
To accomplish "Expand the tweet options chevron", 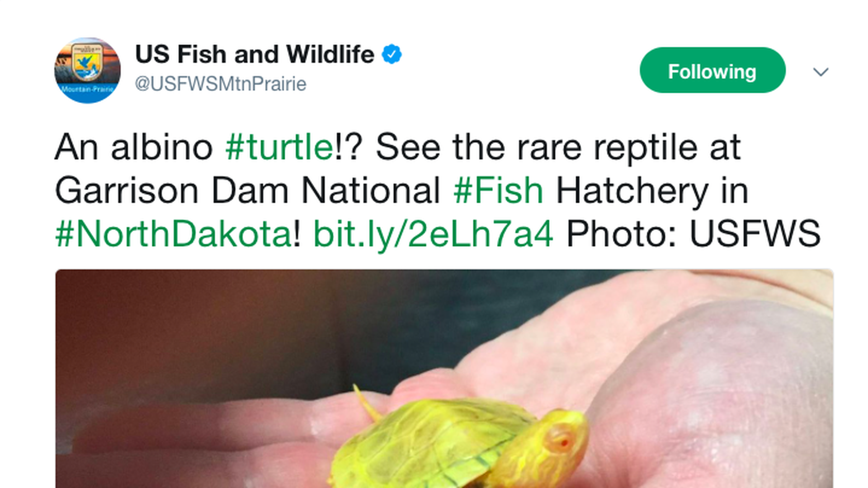I will coord(821,72).
